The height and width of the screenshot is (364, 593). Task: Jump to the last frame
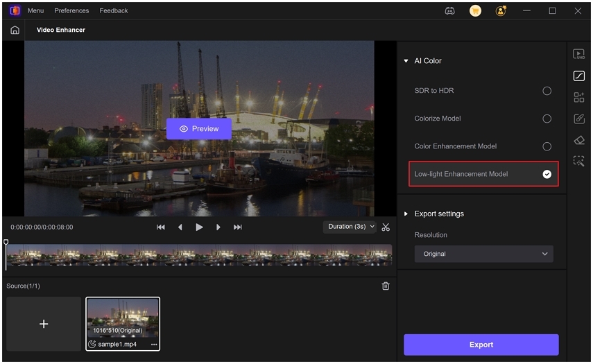coord(237,227)
